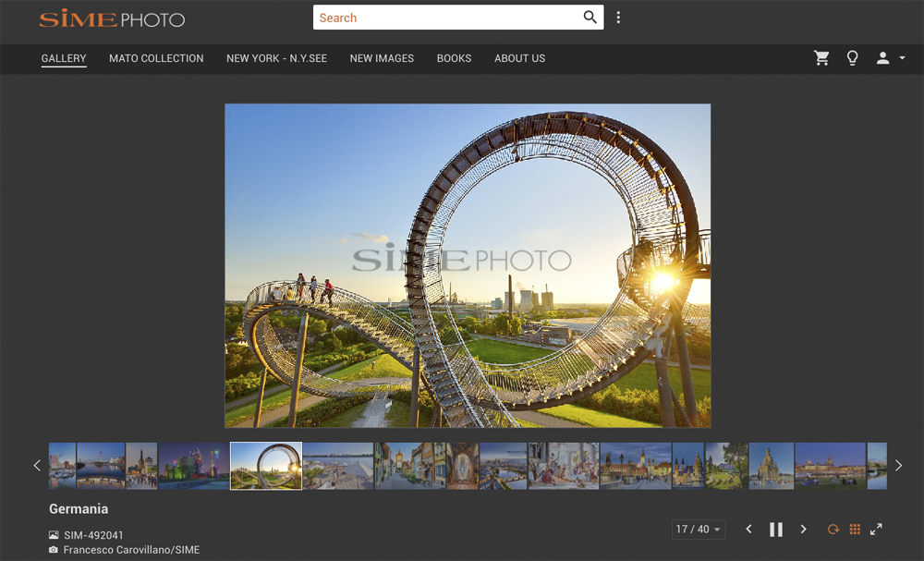Viewport: 924px width, 561px height.
Task: Click image code SIM-492041
Action: (x=93, y=535)
